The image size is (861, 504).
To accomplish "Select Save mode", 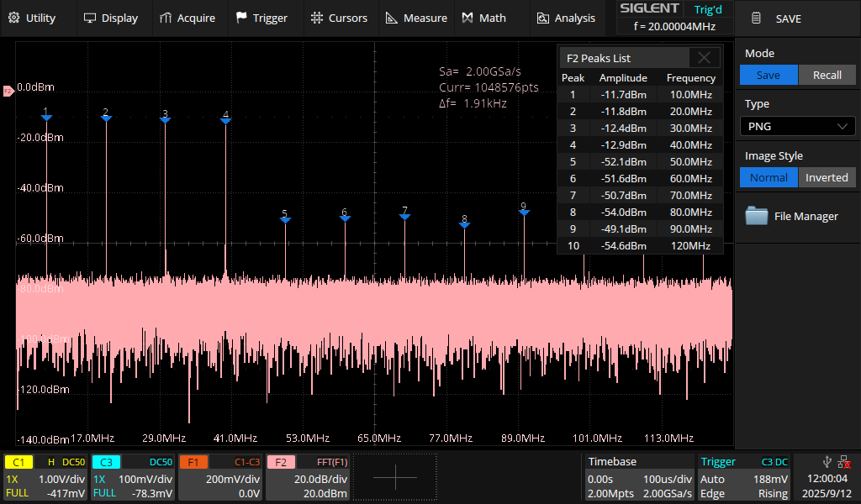I will click(768, 76).
